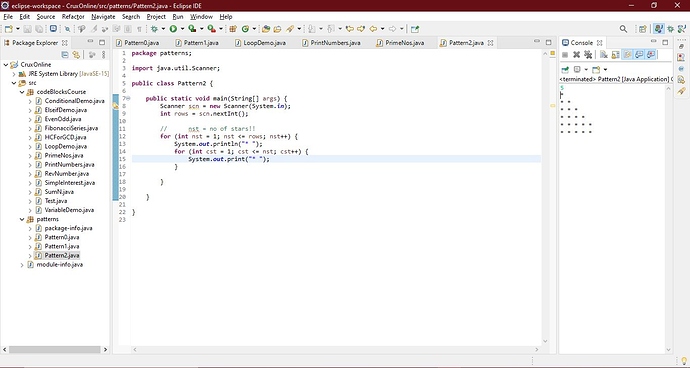Screen dimensions: 690x368
Task: Go to Last Edit Location icon
Action: click(350, 29)
